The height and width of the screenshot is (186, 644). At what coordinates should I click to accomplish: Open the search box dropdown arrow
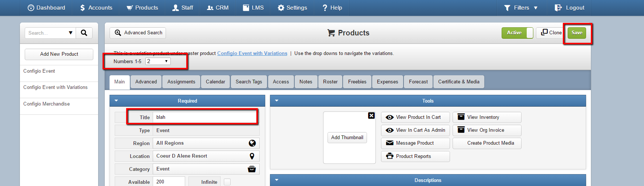click(x=70, y=33)
